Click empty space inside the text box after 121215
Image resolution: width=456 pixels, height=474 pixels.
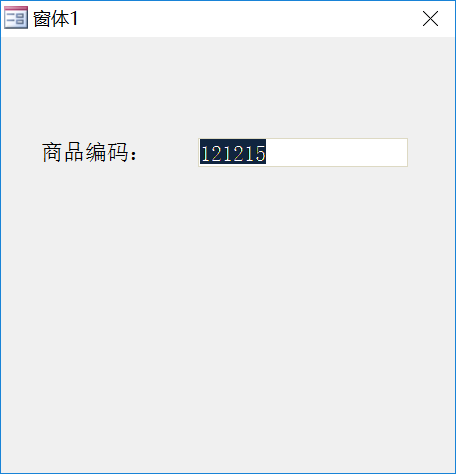336,152
